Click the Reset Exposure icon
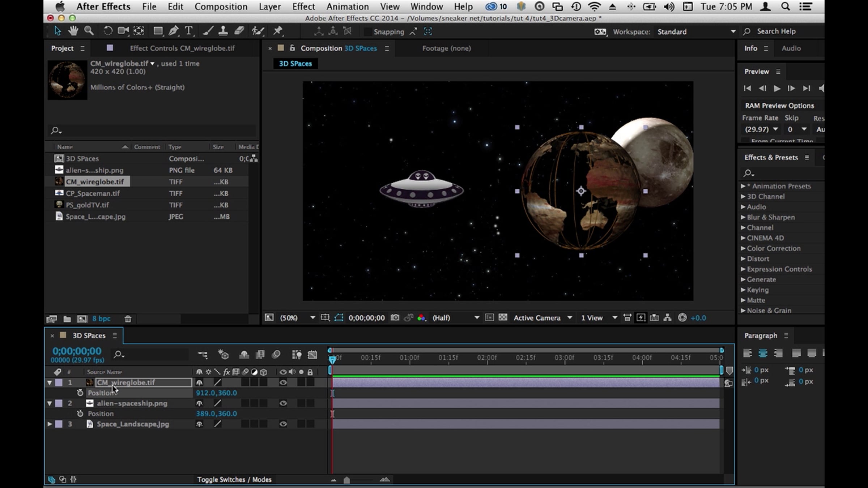This screenshot has height=488, width=868. point(682,318)
